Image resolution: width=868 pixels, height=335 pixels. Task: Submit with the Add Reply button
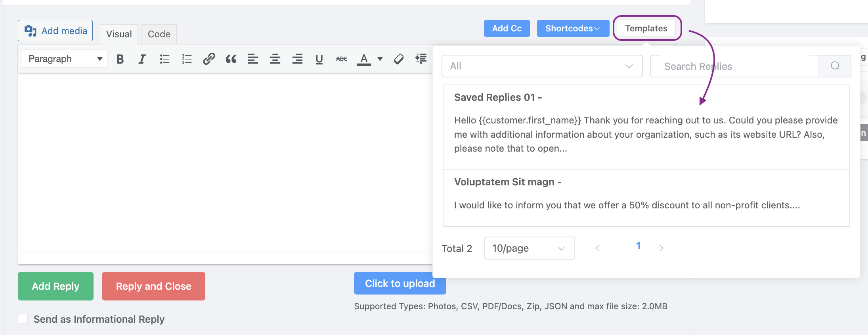tap(55, 286)
